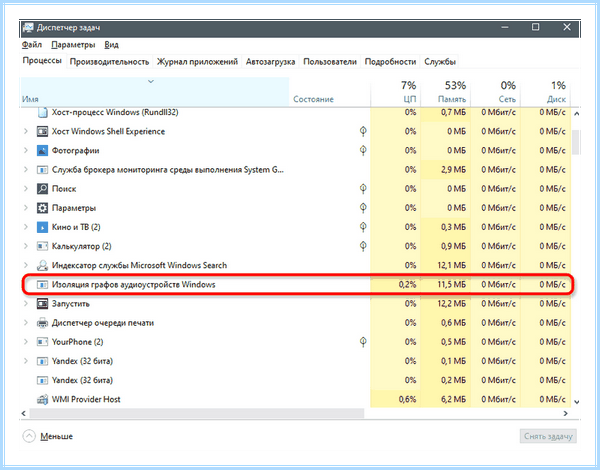
Task: Select the Изоляция графов аудиоустройств Windows text
Action: (x=134, y=284)
